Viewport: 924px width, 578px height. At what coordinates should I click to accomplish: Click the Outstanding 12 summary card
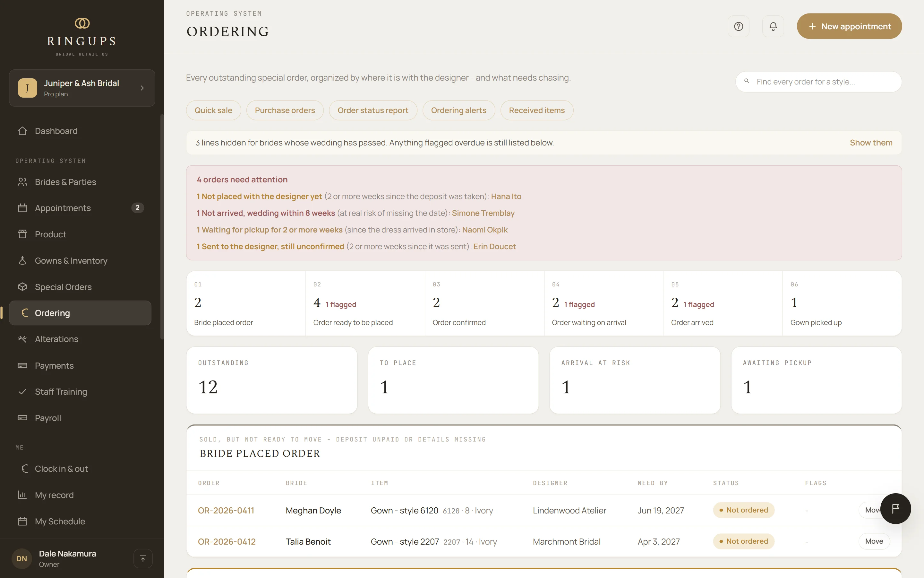[272, 380]
